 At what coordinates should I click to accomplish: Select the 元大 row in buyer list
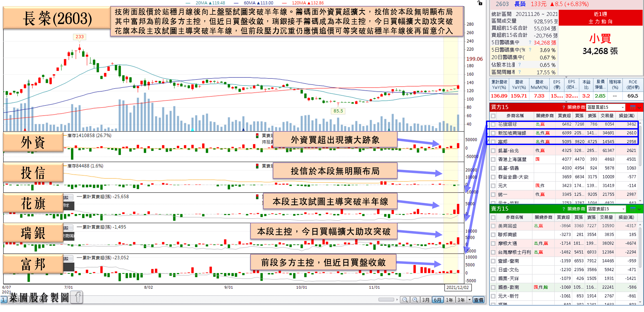click(564, 186)
